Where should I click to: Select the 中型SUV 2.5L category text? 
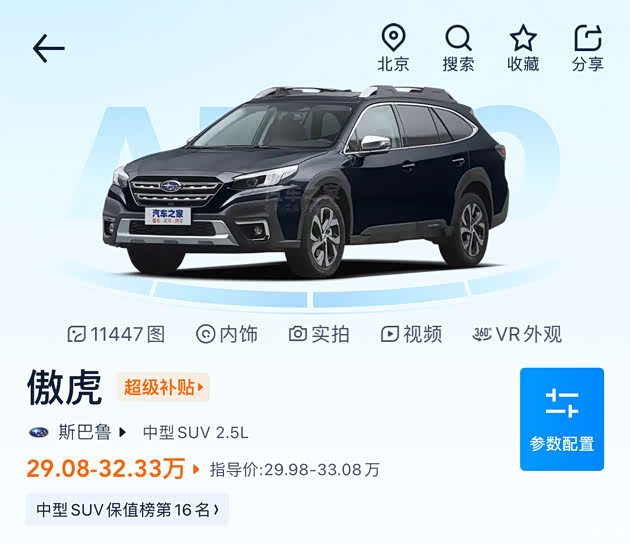[195, 433]
